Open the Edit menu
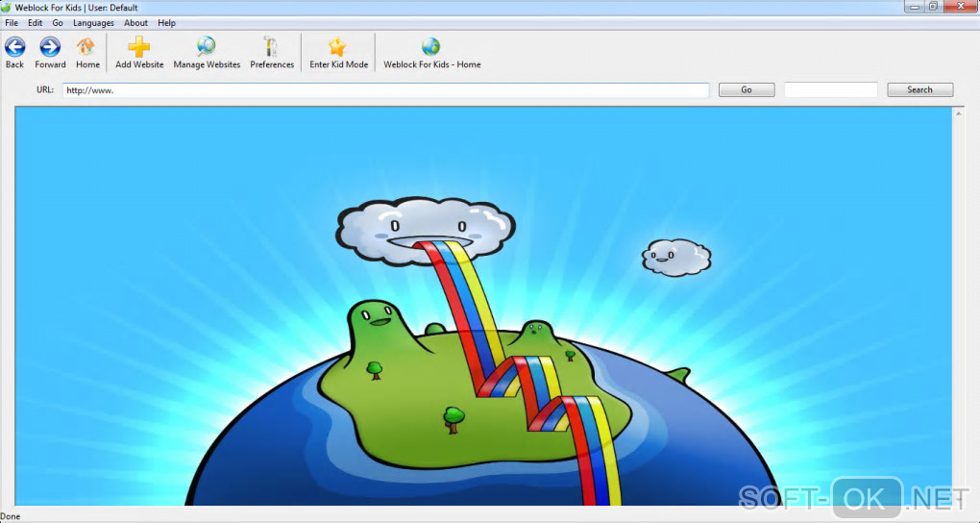The width and height of the screenshot is (980, 523). click(x=35, y=22)
